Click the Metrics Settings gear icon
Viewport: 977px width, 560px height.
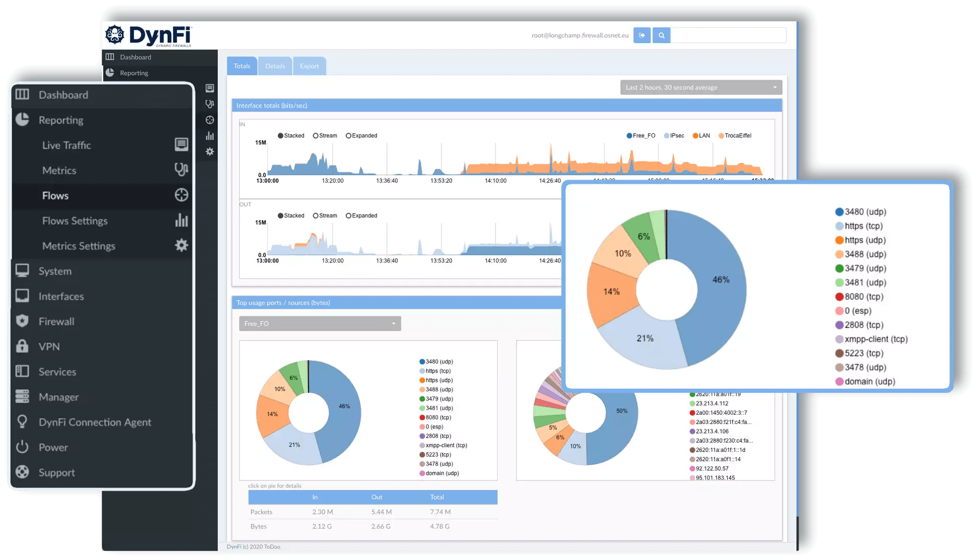click(x=182, y=246)
